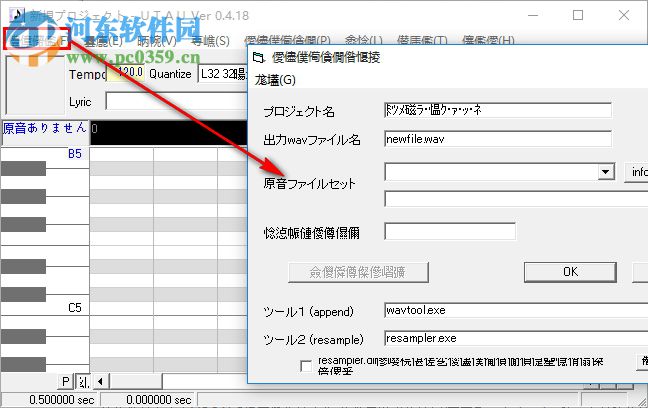Click the voicebank path field below the combo box

pos(516,199)
